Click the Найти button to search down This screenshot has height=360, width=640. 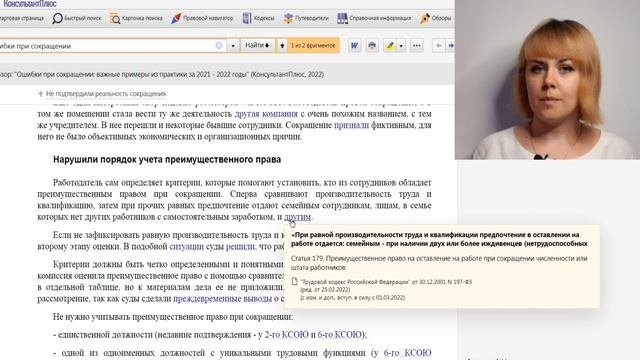pyautogui.click(x=257, y=45)
